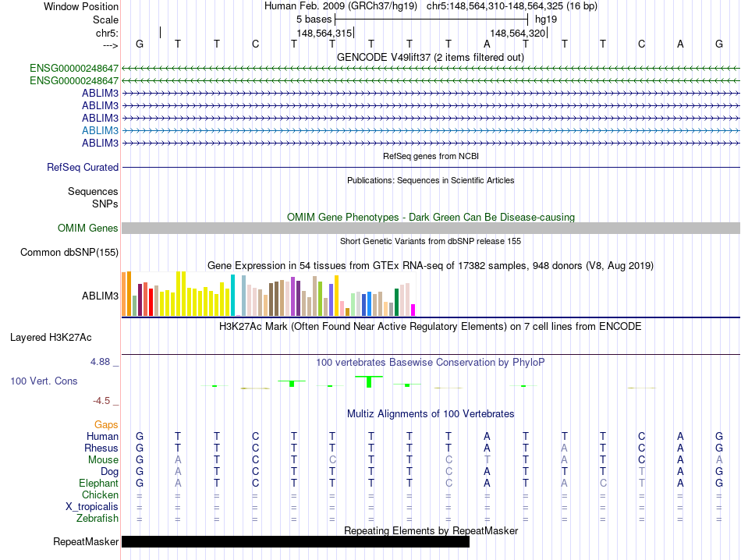This screenshot has width=741, height=560.
Task: Click the ---> base direction arrow
Action: pyautogui.click(x=110, y=45)
